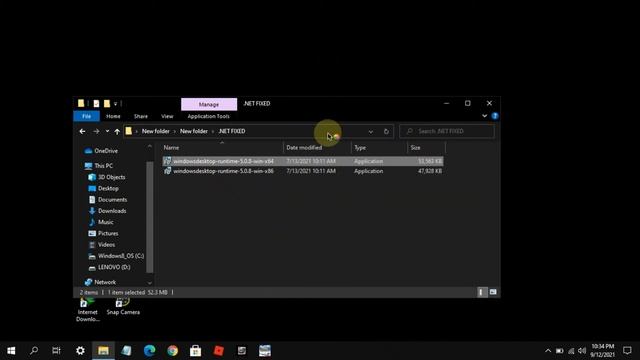Open the taskbar clock and date

pyautogui.click(x=602, y=351)
